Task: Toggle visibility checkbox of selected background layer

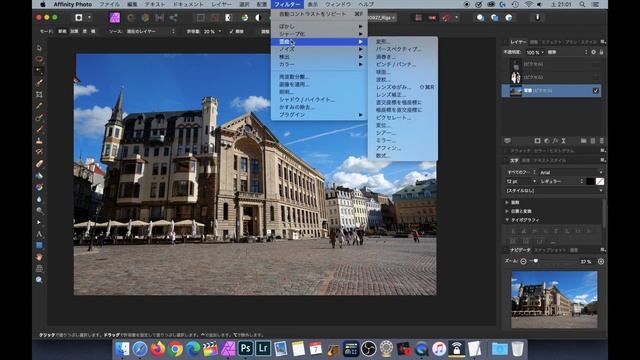Action: coord(596,91)
